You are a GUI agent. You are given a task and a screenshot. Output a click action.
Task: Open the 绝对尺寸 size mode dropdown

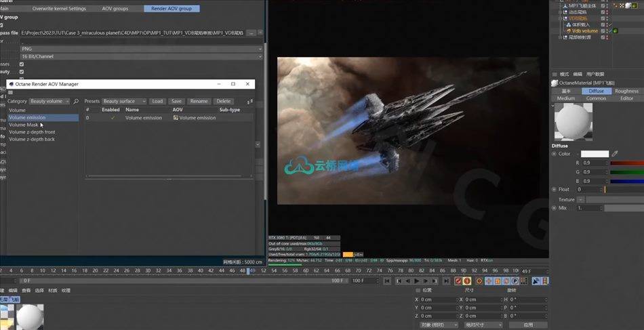(x=483, y=325)
